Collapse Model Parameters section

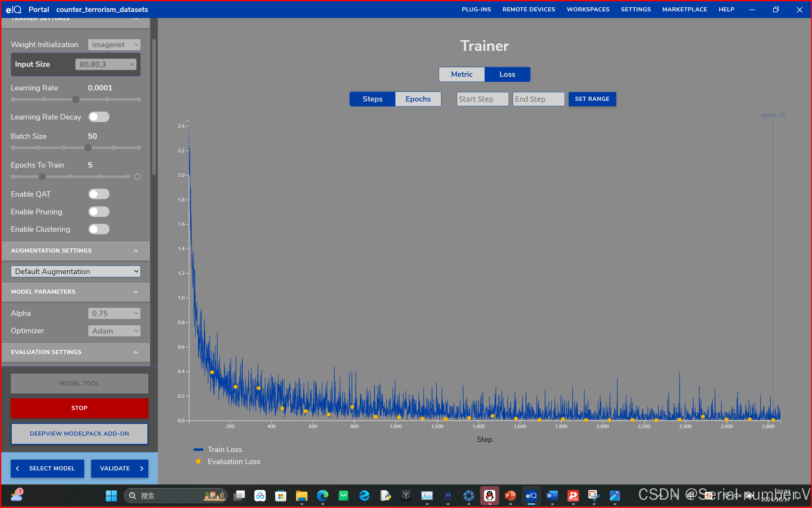tap(135, 292)
